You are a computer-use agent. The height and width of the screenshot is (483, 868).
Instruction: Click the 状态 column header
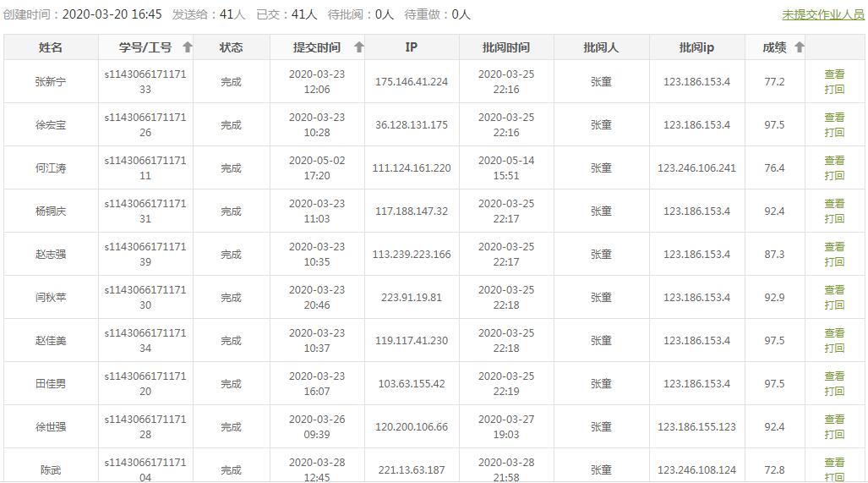coord(232,47)
